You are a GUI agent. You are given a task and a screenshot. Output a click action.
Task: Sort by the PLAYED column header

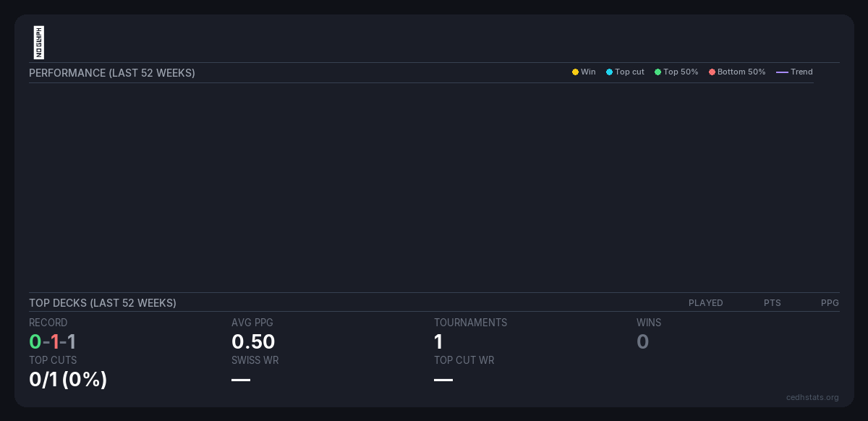coord(705,303)
